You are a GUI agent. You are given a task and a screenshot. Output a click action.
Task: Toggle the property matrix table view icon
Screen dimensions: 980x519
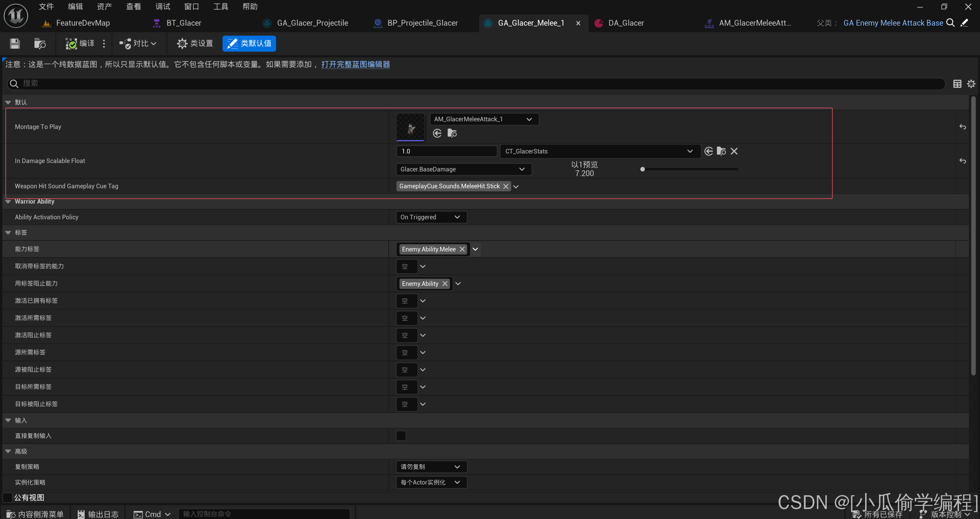pyautogui.click(x=957, y=83)
